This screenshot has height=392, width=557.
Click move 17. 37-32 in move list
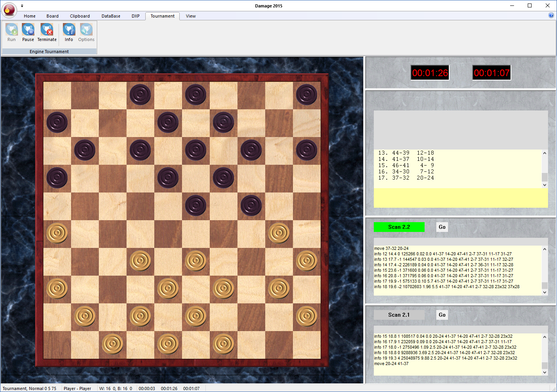click(x=401, y=178)
